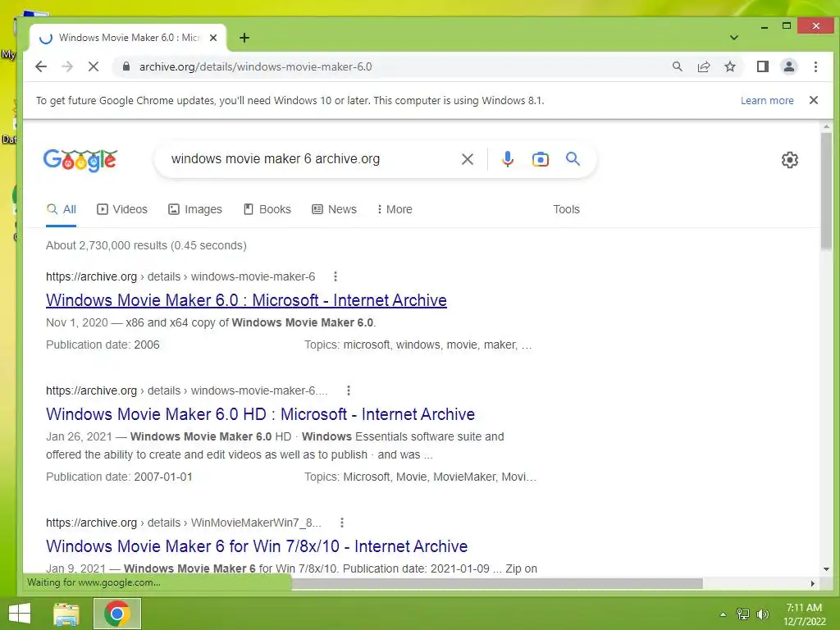Click the Chrome taskbar icon
This screenshot has width=840, height=630.
[x=117, y=614]
